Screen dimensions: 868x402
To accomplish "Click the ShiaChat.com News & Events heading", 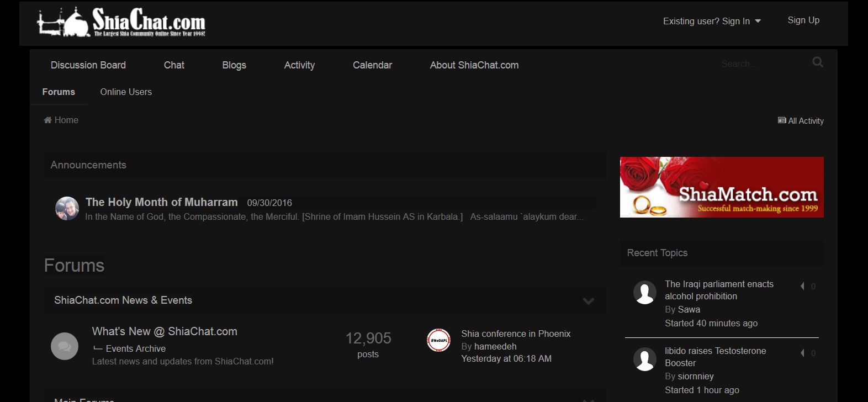I will tap(123, 300).
